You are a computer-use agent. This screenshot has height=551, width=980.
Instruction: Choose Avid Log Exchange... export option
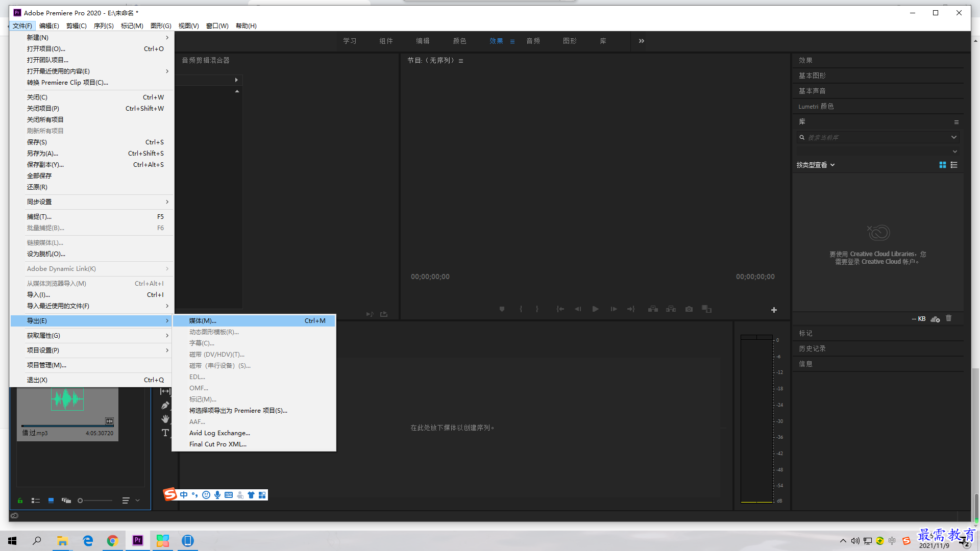pyautogui.click(x=254, y=433)
